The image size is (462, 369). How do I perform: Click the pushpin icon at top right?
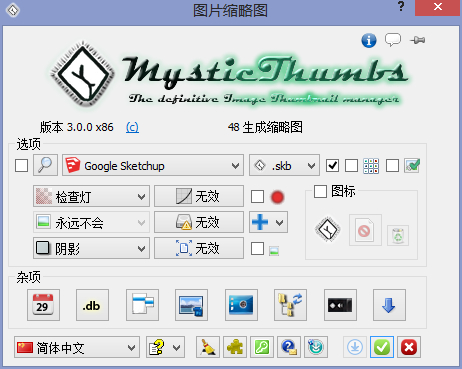[418, 40]
